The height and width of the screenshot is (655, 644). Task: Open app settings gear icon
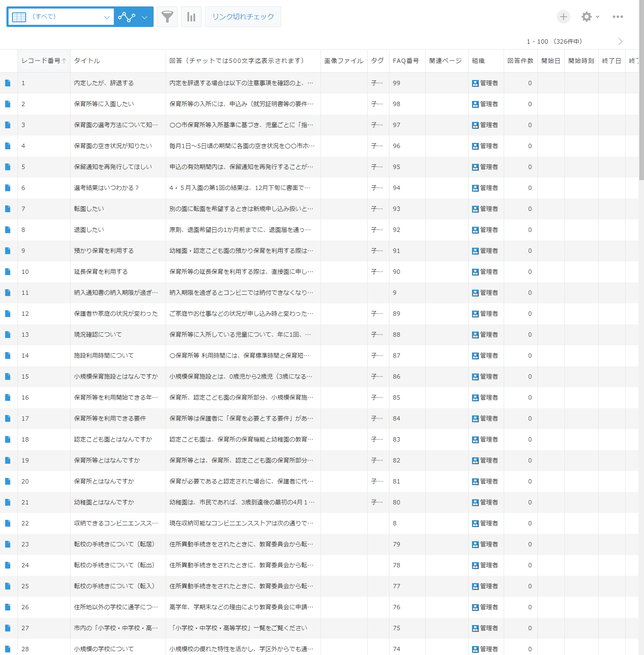click(587, 17)
